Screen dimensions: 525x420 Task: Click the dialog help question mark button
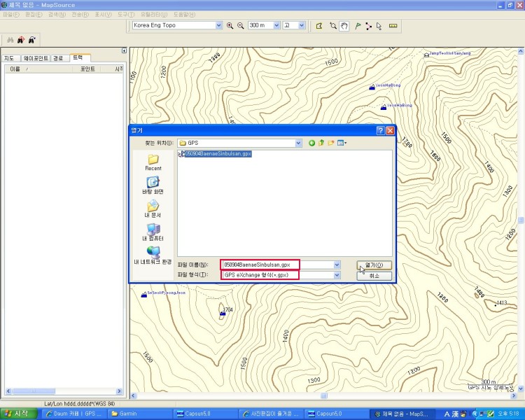tap(380, 131)
